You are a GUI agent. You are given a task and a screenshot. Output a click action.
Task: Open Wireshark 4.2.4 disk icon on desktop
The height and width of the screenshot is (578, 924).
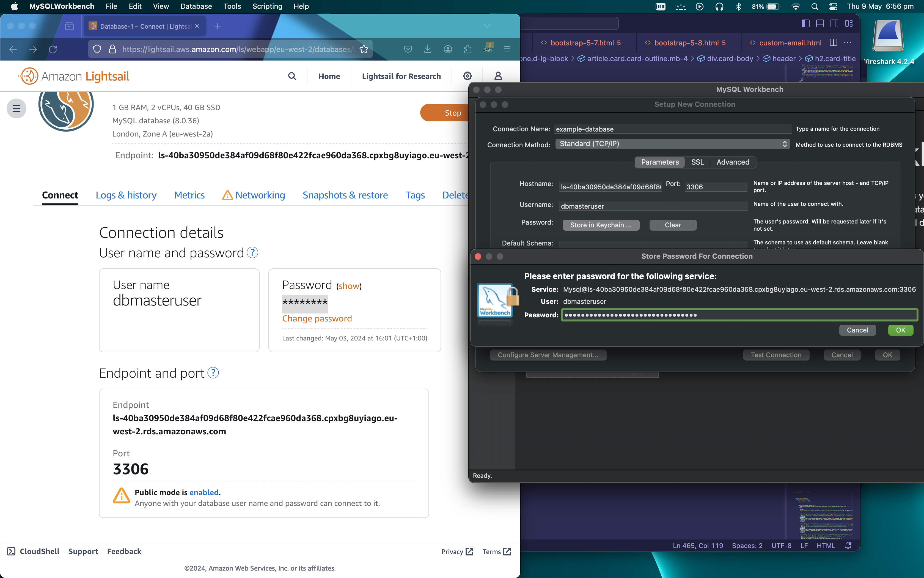click(888, 37)
